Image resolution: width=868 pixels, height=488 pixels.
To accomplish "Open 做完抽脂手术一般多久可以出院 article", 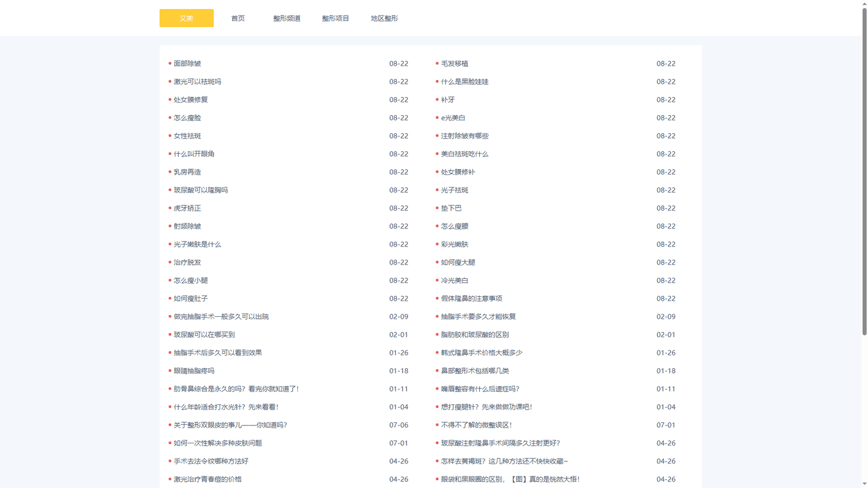I will click(221, 316).
